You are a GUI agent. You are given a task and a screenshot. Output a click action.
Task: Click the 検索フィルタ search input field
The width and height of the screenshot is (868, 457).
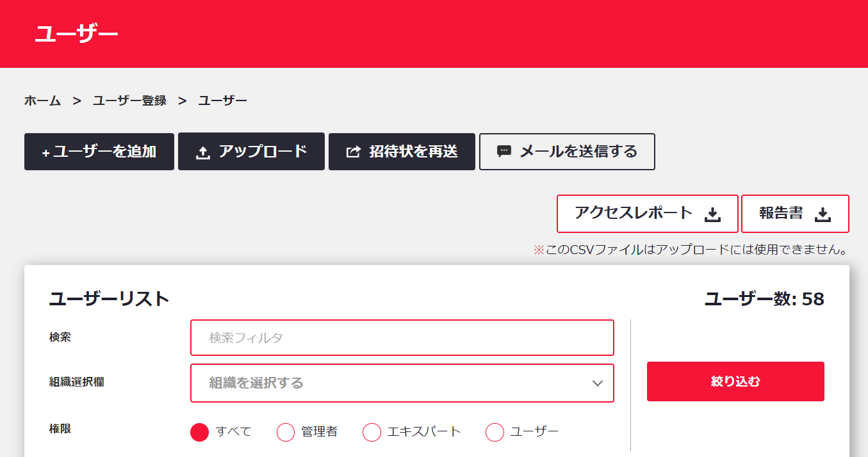pyautogui.click(x=402, y=337)
